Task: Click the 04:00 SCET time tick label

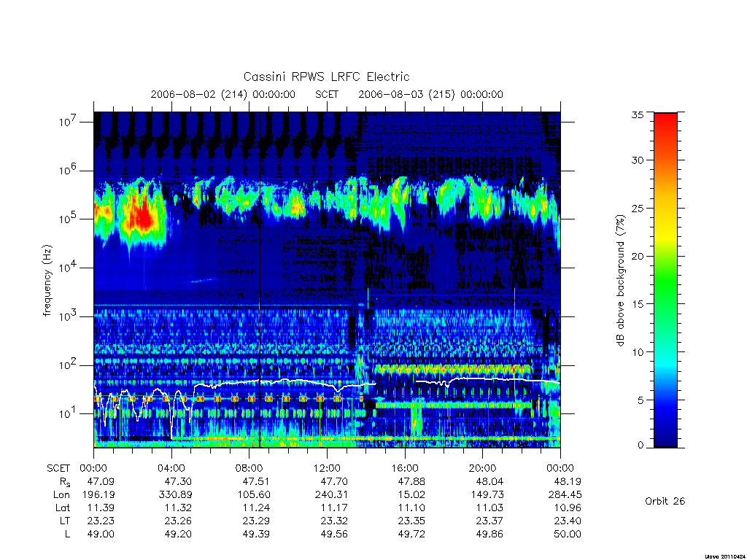Action: pyautogui.click(x=171, y=468)
